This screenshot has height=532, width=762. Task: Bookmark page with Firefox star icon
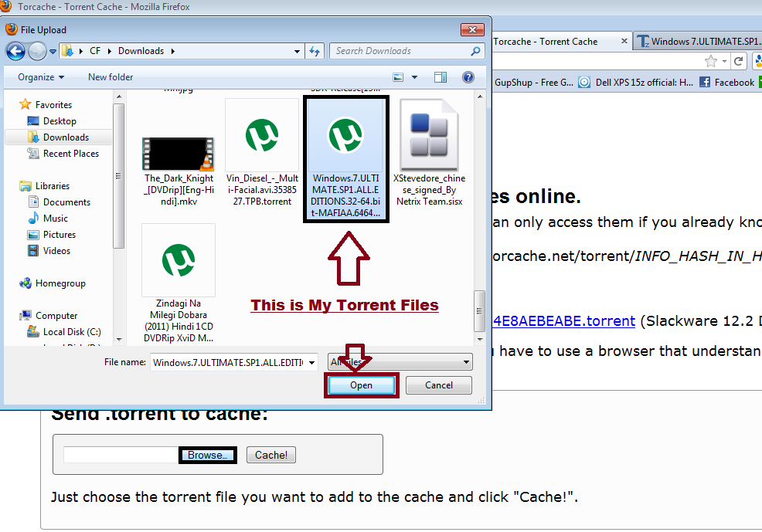[710, 61]
